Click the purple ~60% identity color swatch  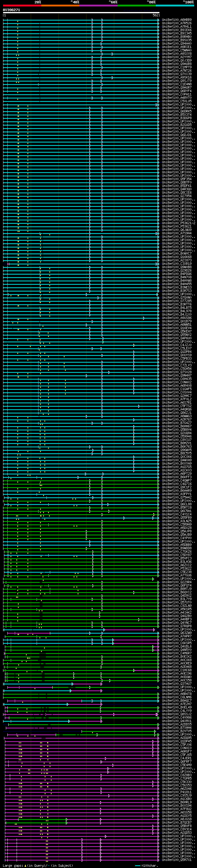tap(98, 6)
